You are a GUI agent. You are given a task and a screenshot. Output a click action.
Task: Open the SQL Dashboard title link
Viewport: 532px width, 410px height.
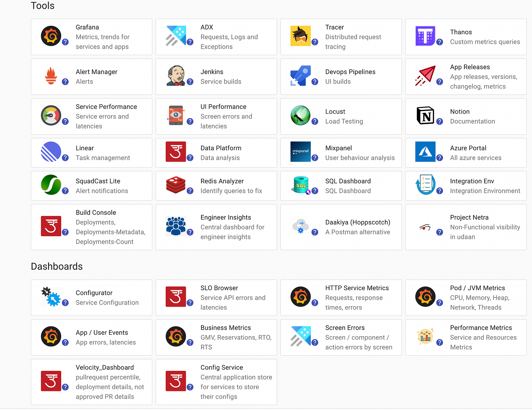point(348,181)
